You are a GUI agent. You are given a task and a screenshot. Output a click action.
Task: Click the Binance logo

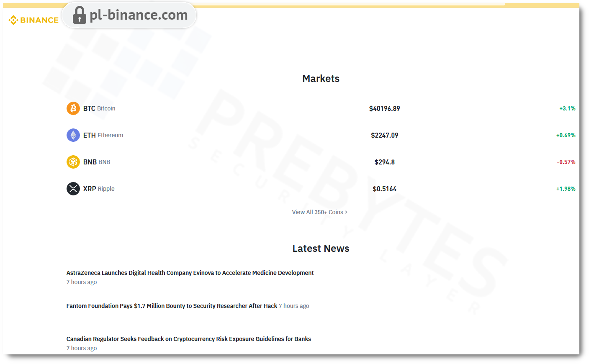pyautogui.click(x=33, y=20)
